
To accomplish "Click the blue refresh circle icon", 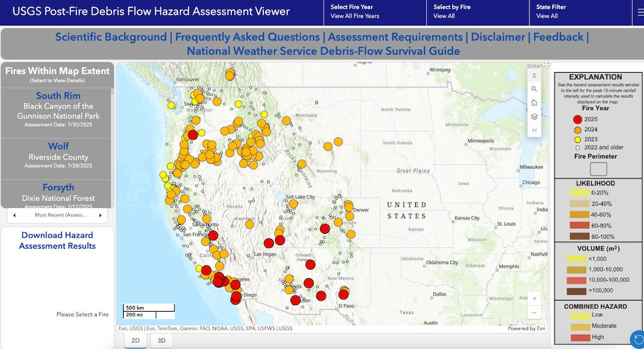I will pos(638,339).
